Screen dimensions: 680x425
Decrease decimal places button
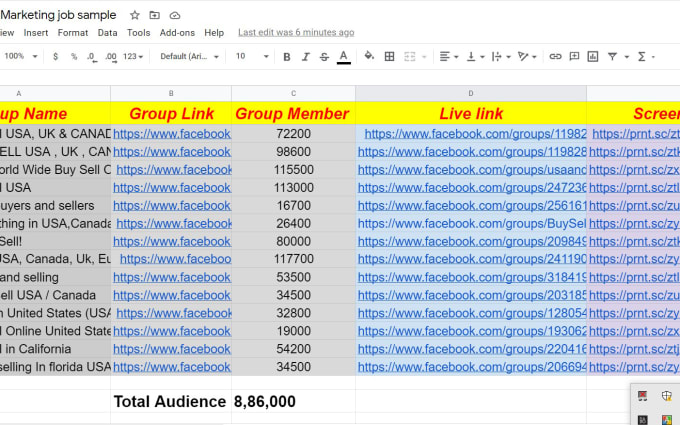point(92,57)
